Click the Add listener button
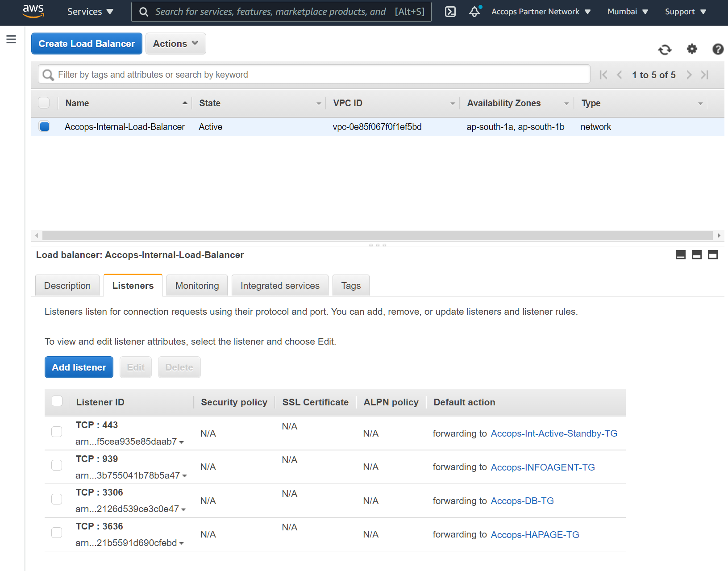This screenshot has width=728, height=571. pyautogui.click(x=79, y=367)
